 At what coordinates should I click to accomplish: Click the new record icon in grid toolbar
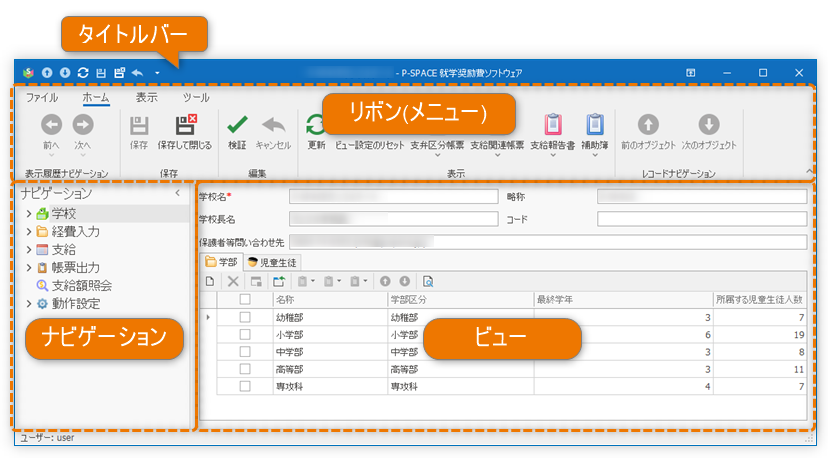[x=210, y=282]
